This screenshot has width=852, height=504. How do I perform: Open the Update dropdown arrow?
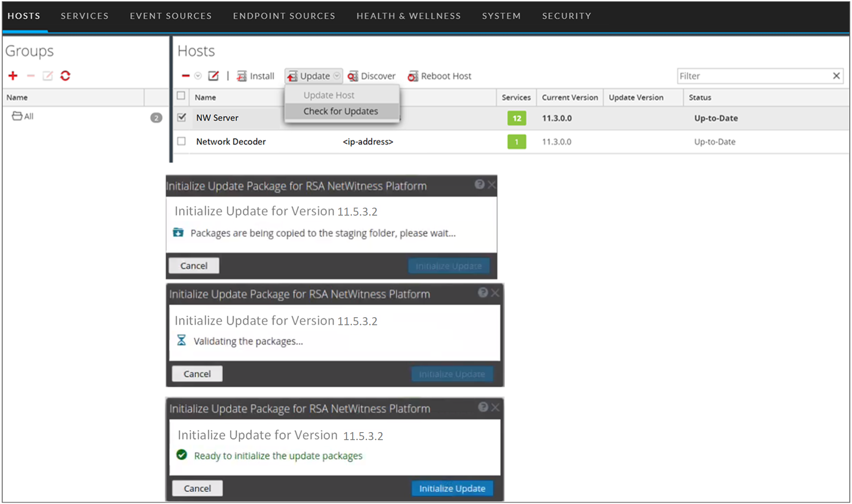pyautogui.click(x=337, y=76)
